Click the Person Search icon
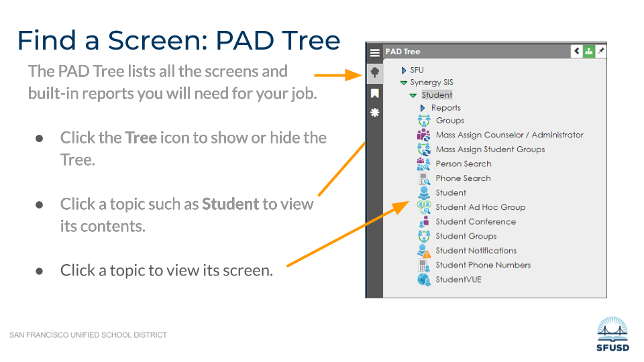The height and width of the screenshot is (362, 644). [424, 164]
